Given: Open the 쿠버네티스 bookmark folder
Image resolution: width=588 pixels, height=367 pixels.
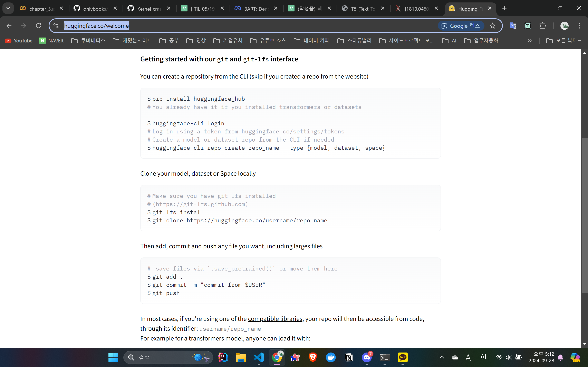Looking at the screenshot, I should pos(88,41).
